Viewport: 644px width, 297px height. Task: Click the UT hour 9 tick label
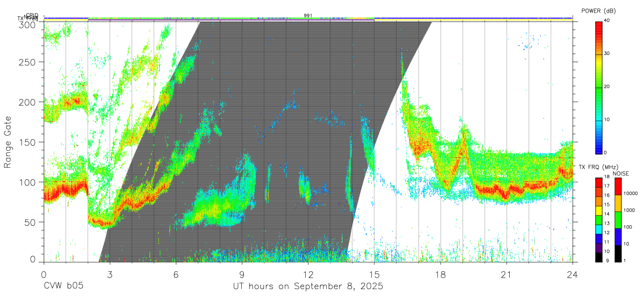point(242,274)
